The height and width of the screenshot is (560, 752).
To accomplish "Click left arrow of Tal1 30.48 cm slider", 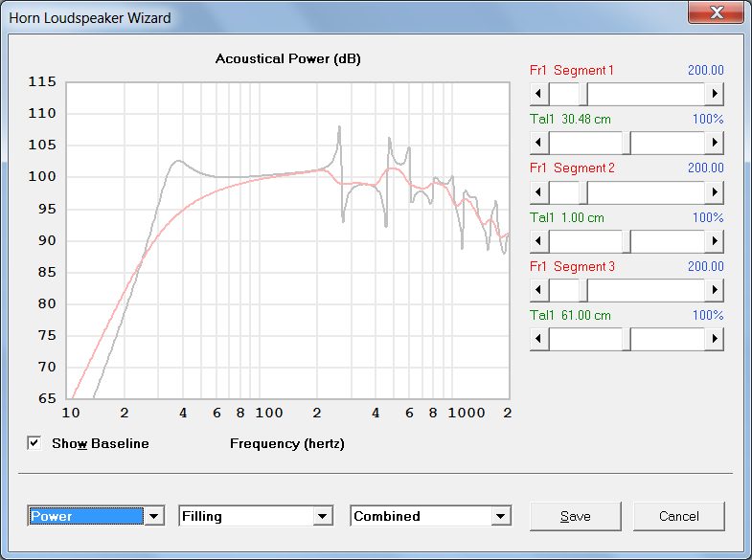I will (x=539, y=143).
